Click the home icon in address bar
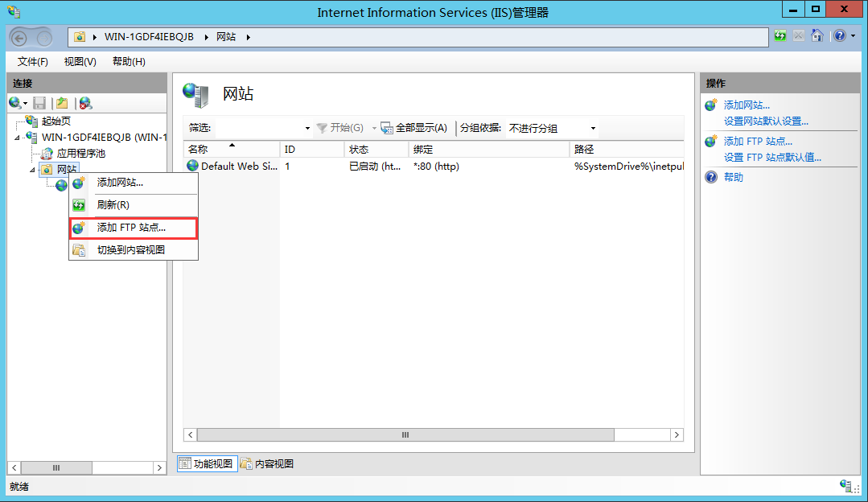 pos(817,36)
